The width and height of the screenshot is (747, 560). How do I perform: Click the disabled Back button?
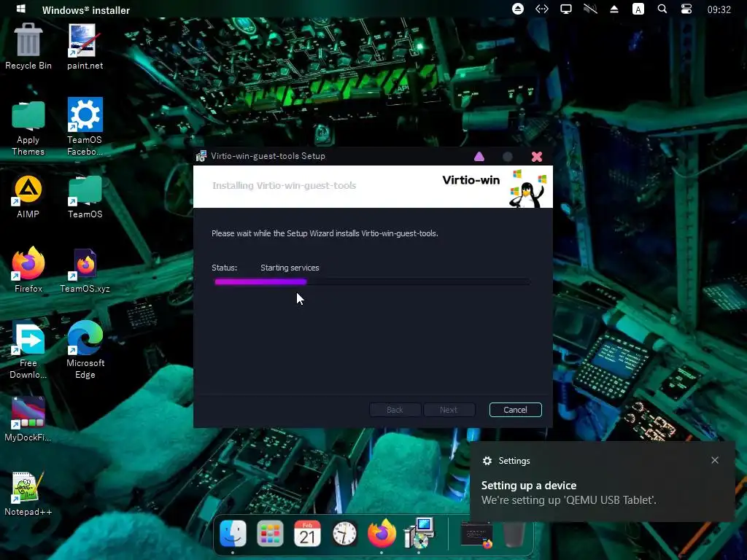[395, 410]
